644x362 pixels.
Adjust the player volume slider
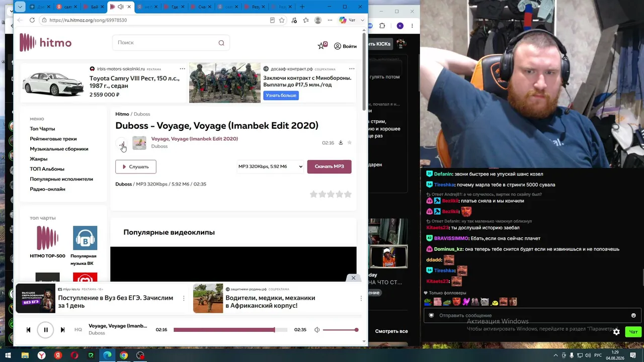pyautogui.click(x=341, y=330)
